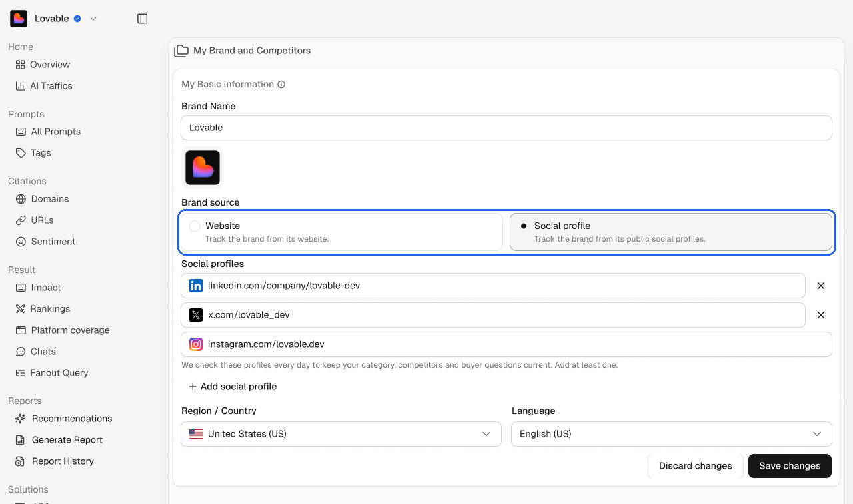Viewport: 853px width, 504px height.
Task: Click the My Brand and Competitors folder icon
Action: click(x=181, y=51)
